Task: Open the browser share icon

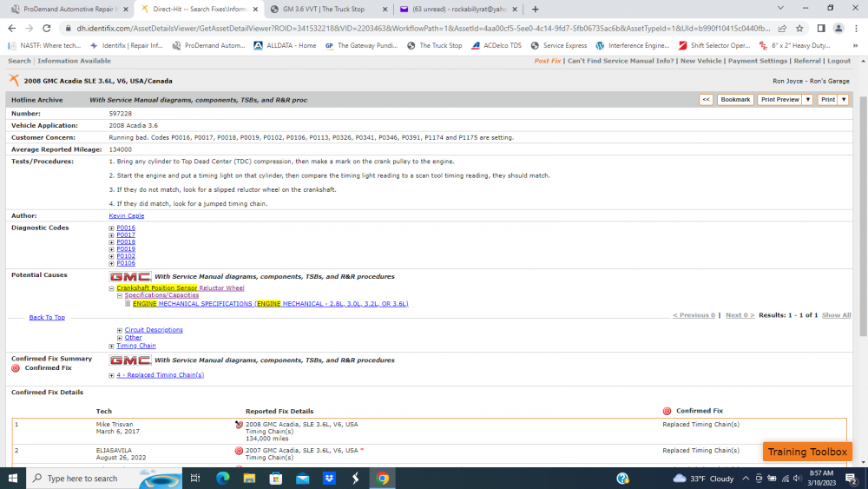Action: coord(782,29)
